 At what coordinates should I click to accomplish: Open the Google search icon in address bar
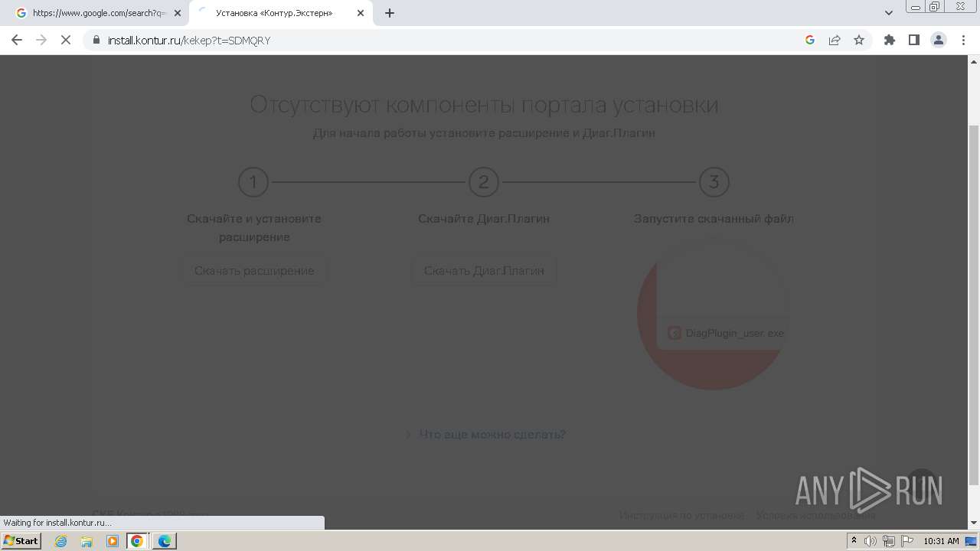810,40
